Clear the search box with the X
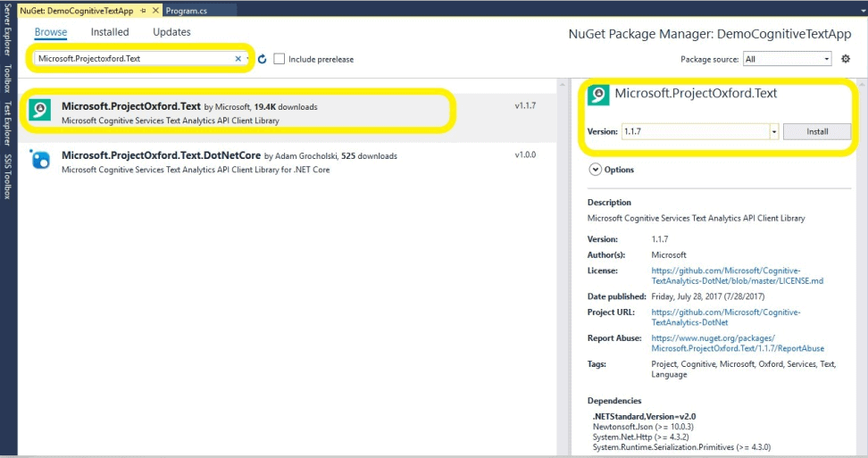This screenshot has height=458, width=868. point(238,59)
